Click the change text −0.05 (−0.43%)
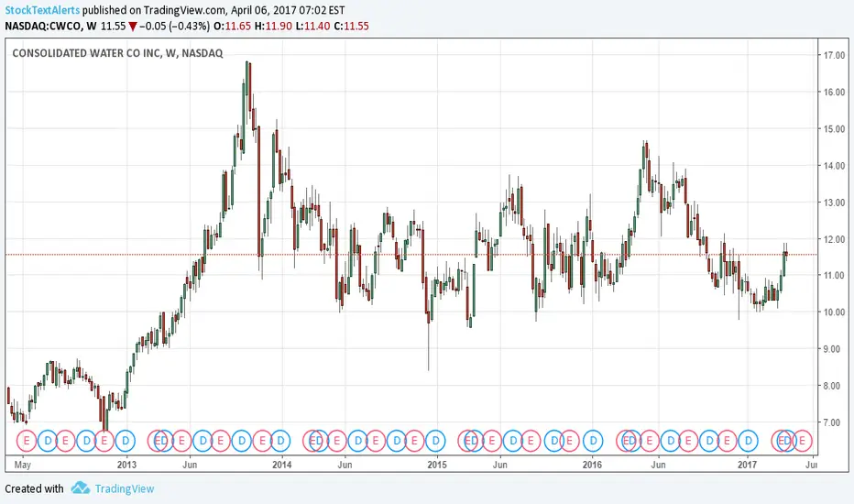 pyautogui.click(x=174, y=27)
